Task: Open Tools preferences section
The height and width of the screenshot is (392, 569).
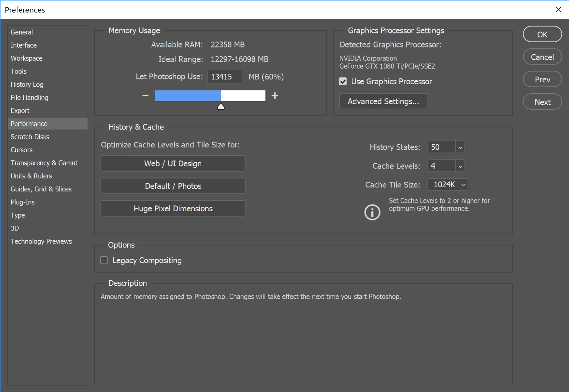Action: (48, 71)
